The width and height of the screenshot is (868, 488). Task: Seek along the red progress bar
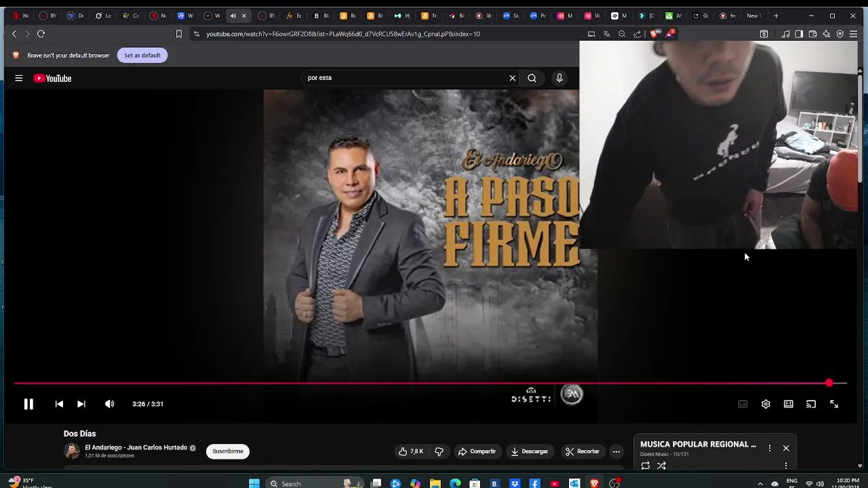[430, 384]
